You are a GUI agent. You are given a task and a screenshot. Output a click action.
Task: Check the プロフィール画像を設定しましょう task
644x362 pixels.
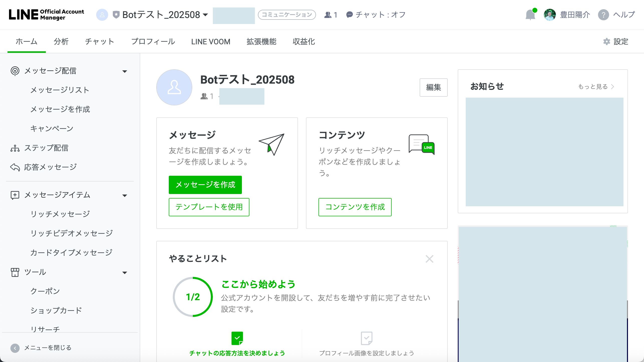pyautogui.click(x=367, y=338)
